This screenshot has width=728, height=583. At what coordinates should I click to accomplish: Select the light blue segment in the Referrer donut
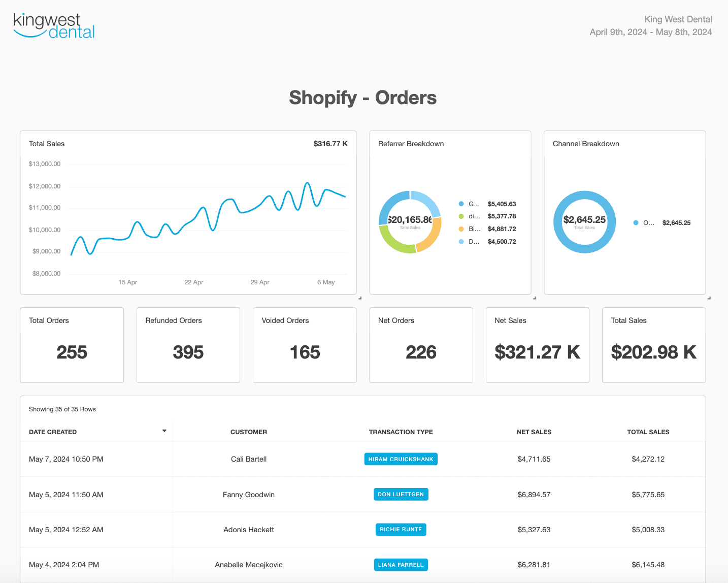pos(431,204)
